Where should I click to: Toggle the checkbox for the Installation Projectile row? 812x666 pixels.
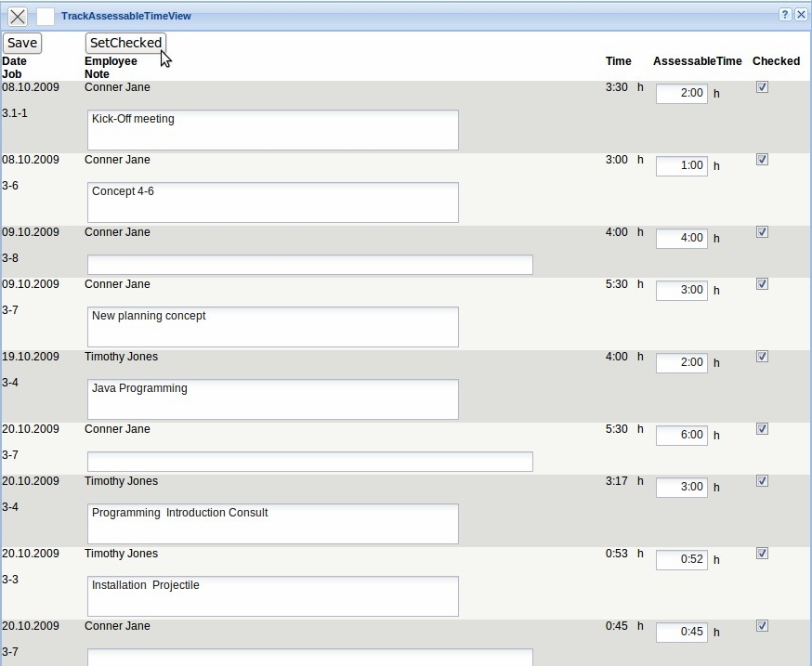click(763, 554)
